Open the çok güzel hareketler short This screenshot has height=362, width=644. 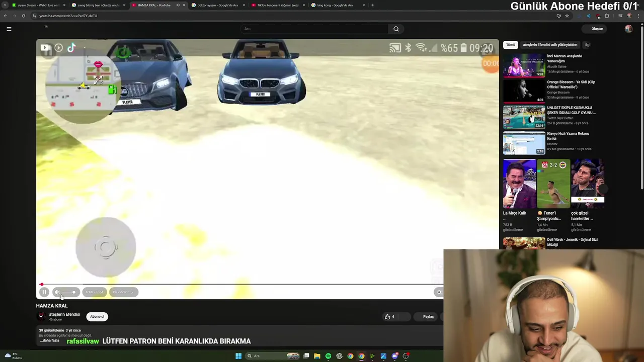pos(587,184)
